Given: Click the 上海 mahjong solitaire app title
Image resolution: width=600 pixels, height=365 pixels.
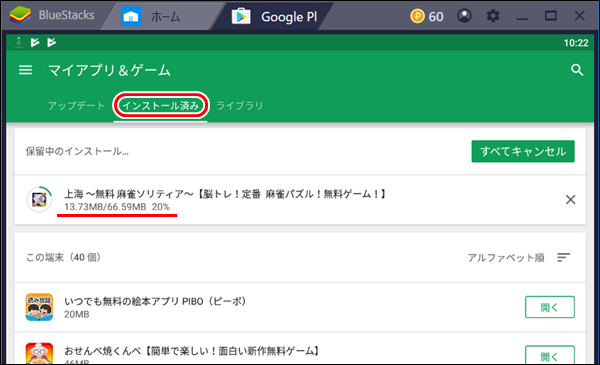Looking at the screenshot, I should coord(225,194).
